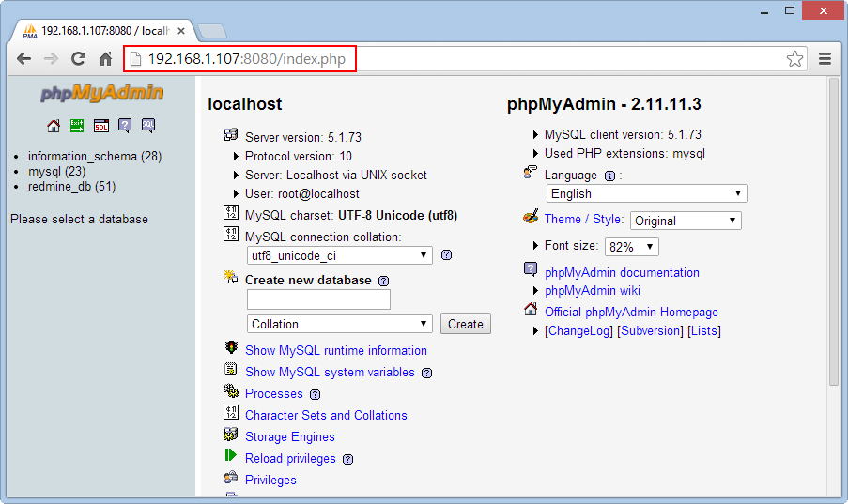Click the Create database button
The width and height of the screenshot is (848, 504).
tap(466, 324)
